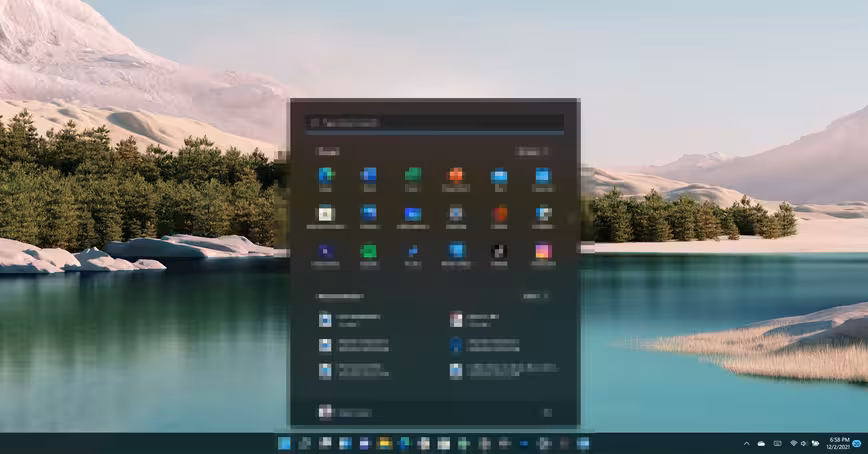
Task: Show hidden system tray icons
Action: pos(746,443)
